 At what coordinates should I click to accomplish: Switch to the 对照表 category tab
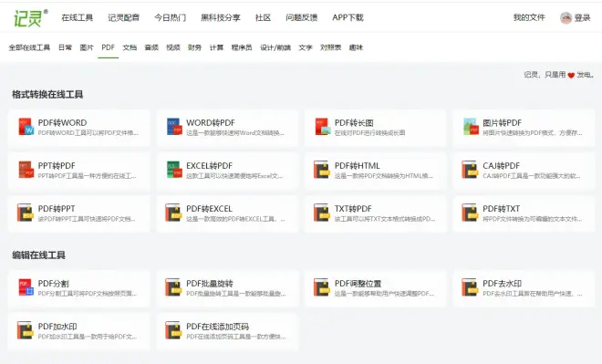(330, 47)
